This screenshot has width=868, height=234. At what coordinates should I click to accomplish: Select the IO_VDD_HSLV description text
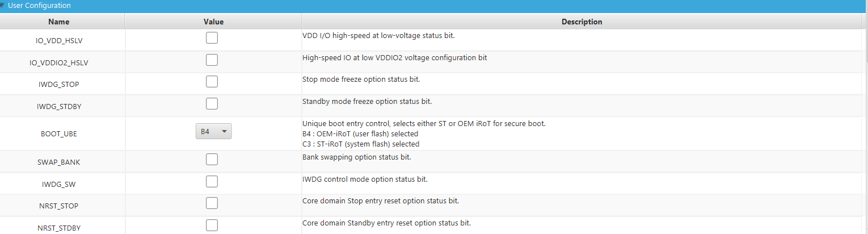pyautogui.click(x=378, y=35)
